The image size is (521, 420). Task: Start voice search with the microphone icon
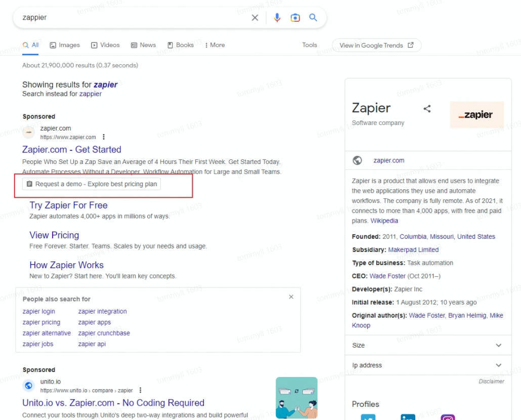tap(277, 18)
